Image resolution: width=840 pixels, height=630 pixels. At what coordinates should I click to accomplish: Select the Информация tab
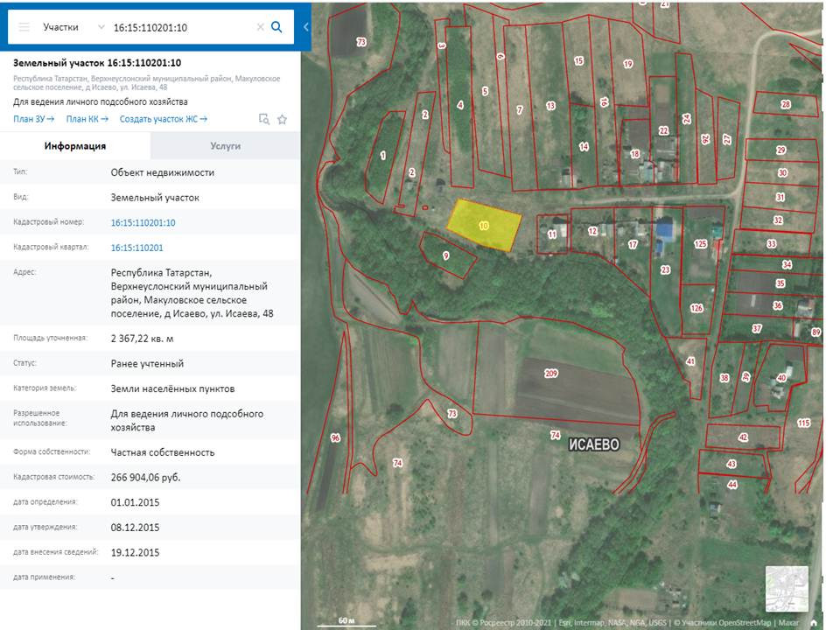[75, 146]
